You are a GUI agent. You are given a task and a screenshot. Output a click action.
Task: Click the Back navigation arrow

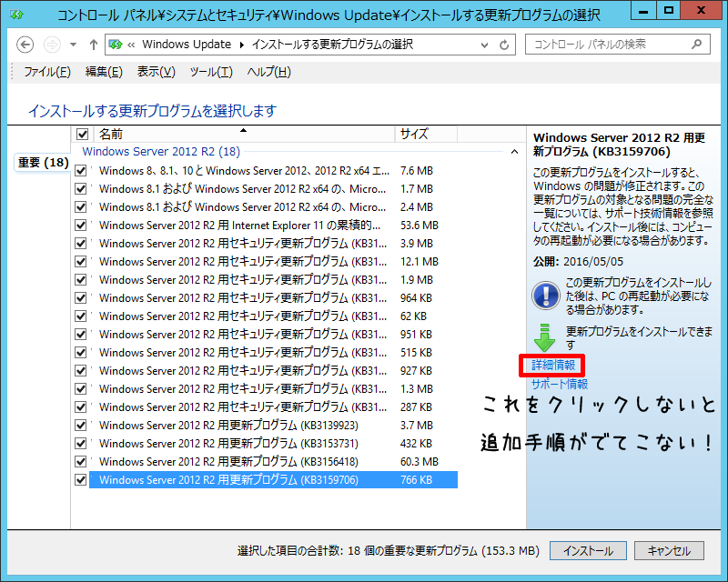tap(25, 45)
